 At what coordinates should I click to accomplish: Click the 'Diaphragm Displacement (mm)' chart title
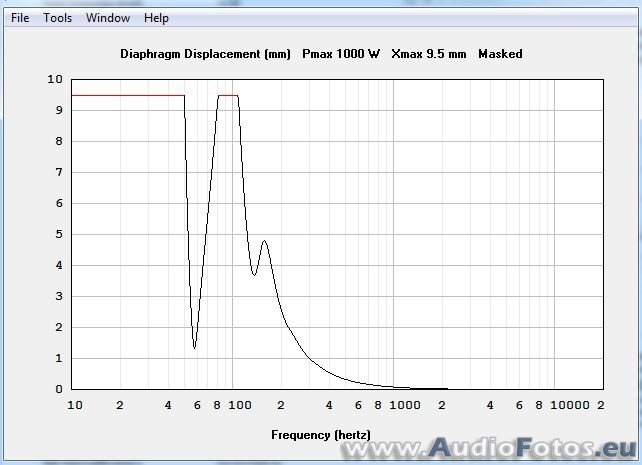(x=205, y=54)
